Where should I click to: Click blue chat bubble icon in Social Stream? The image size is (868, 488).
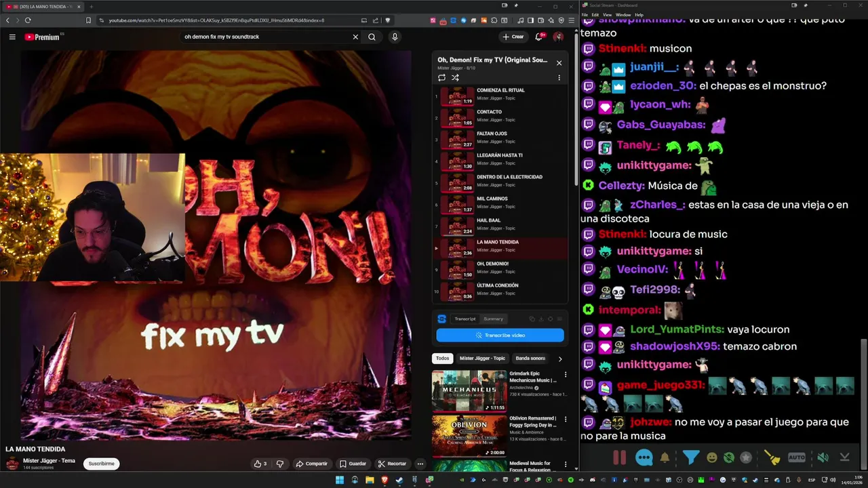[644, 457]
